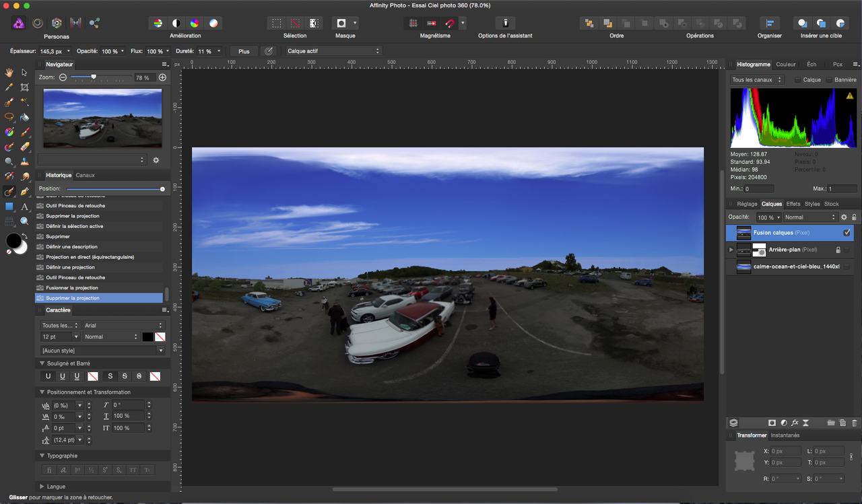The image size is (862, 504).
Task: Toggle the snapping magnet icon
Action: tap(451, 23)
